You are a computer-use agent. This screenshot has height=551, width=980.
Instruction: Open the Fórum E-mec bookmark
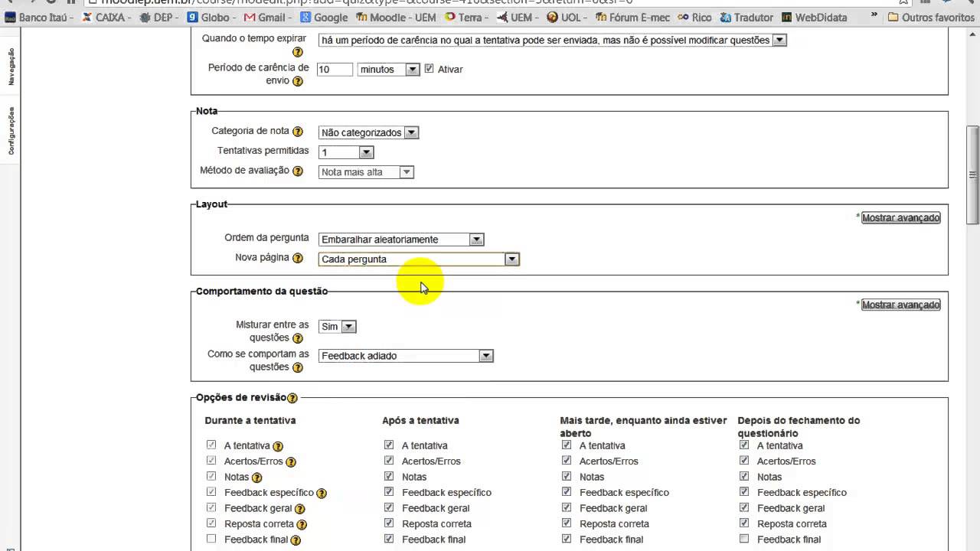click(x=633, y=17)
